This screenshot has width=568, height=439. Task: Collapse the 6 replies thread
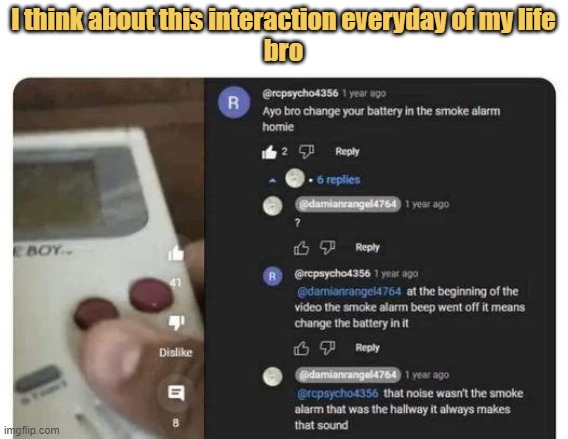click(338, 180)
